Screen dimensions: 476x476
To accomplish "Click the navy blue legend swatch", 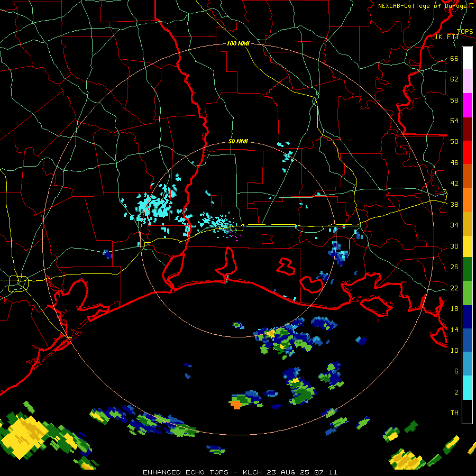I will [467, 317].
